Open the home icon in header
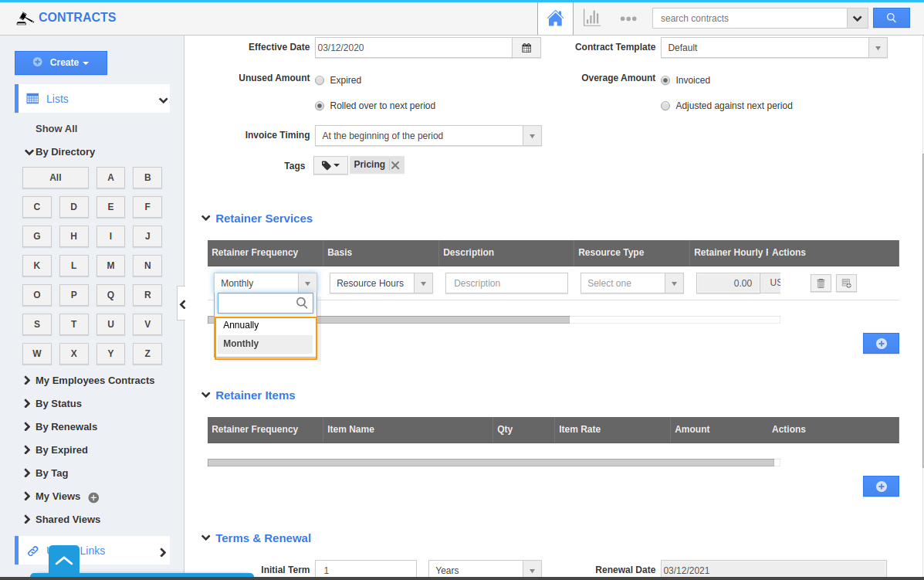 [555, 19]
